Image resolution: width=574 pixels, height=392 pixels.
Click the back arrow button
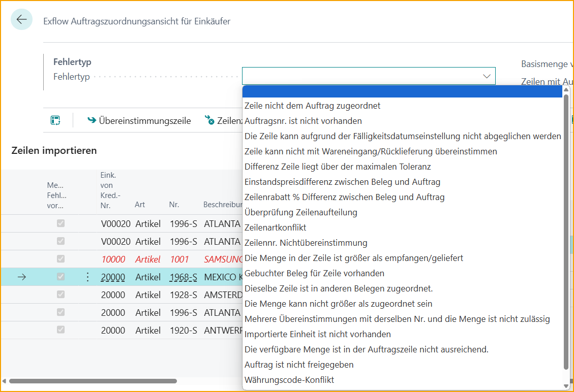click(x=21, y=20)
